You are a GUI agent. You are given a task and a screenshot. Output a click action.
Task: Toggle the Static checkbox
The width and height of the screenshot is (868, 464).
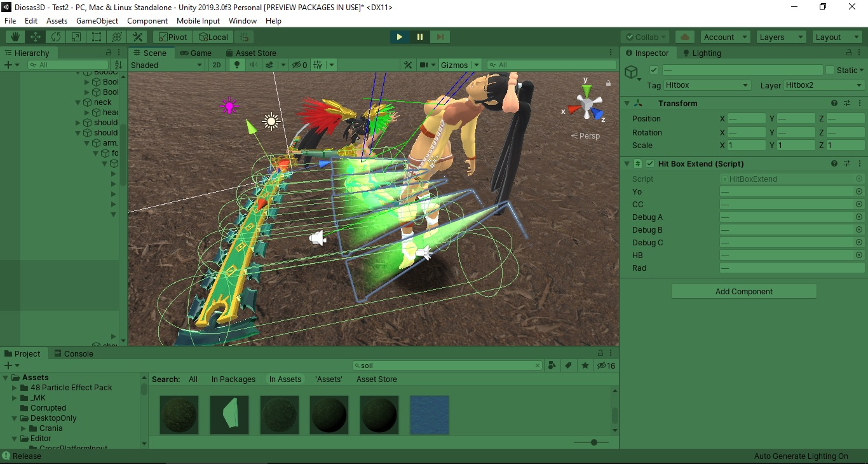coord(830,70)
